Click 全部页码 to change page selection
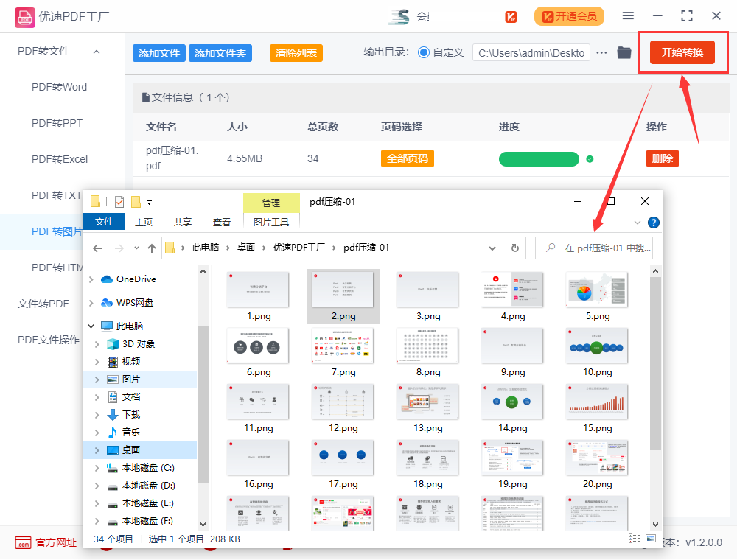 pyautogui.click(x=408, y=158)
